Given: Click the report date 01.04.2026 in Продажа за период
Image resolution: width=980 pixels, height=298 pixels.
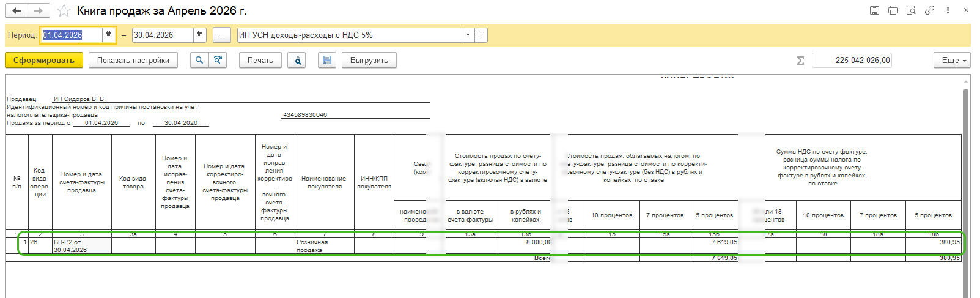Looking at the screenshot, I should 101,122.
